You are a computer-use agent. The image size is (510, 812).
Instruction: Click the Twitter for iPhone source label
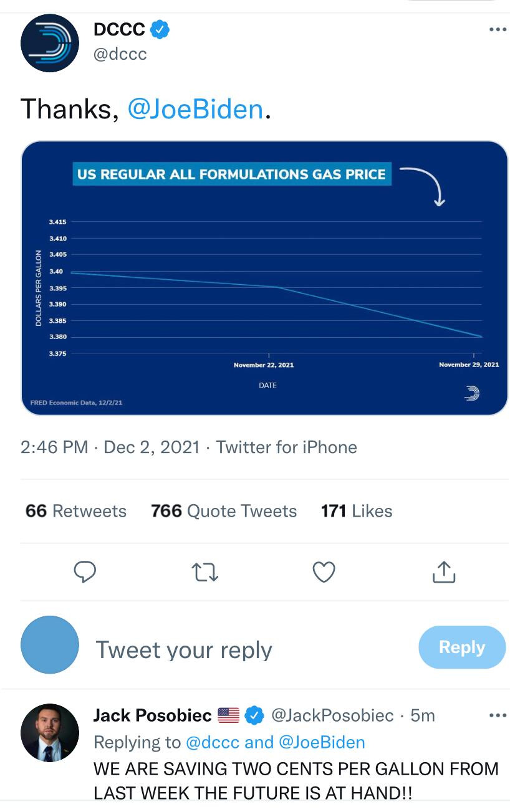(286, 447)
